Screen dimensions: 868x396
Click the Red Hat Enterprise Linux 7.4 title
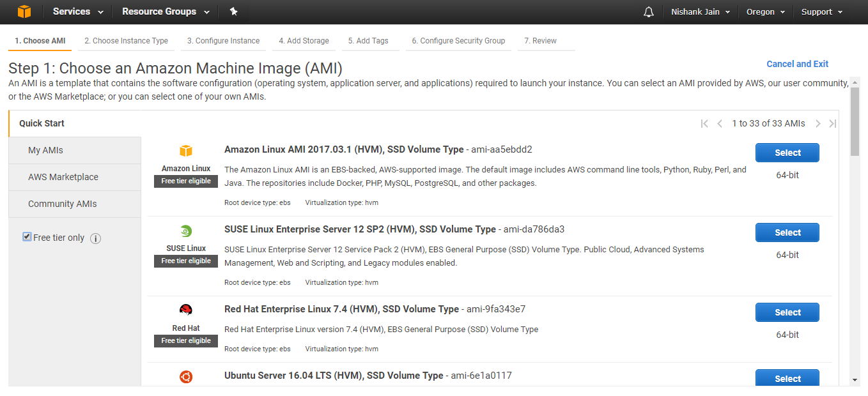point(341,309)
